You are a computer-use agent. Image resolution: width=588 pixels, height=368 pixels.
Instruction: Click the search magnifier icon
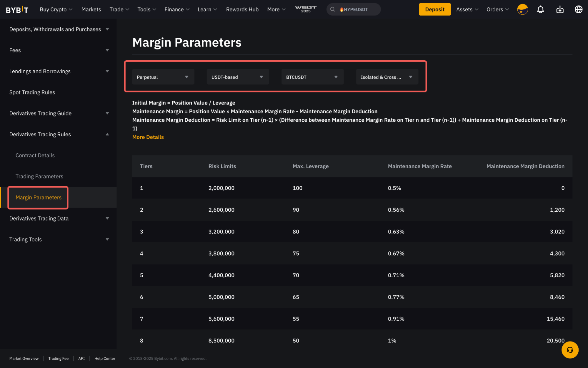[x=332, y=9]
